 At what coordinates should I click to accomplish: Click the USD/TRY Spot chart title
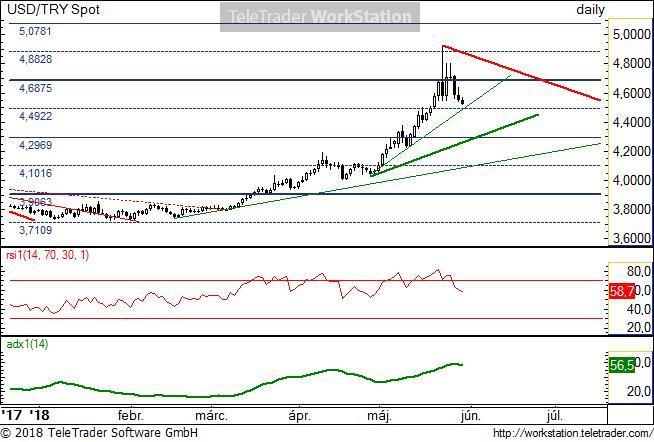point(53,9)
